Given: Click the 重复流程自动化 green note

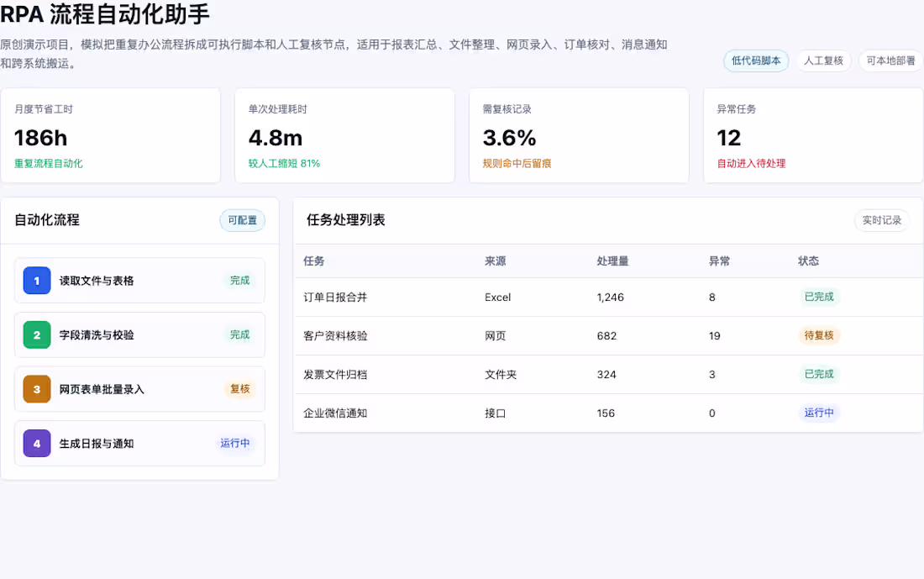Looking at the screenshot, I should click(49, 163).
